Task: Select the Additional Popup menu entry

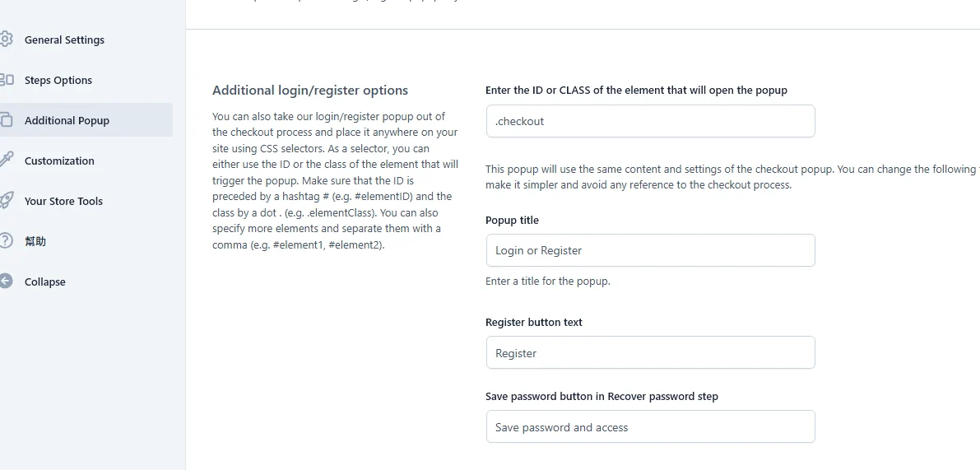Action: (x=67, y=121)
